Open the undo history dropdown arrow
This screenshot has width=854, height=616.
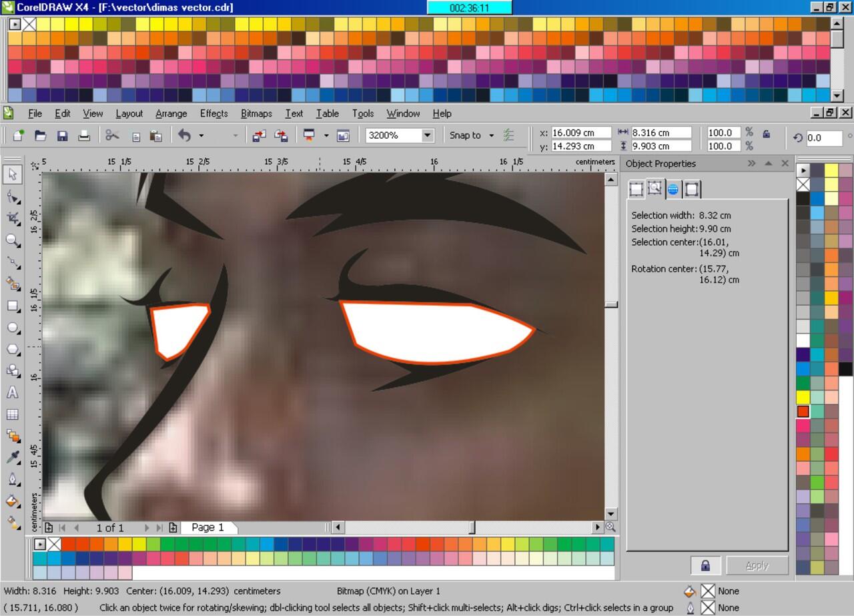tap(201, 135)
